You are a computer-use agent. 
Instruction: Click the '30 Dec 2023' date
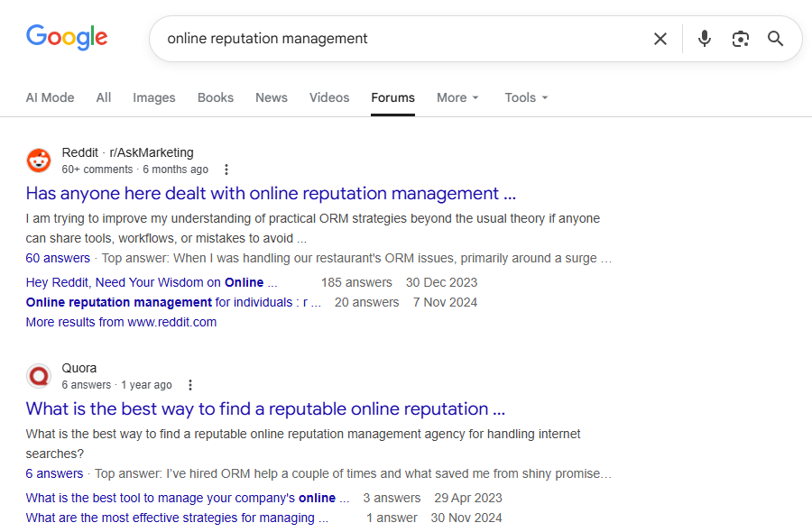(441, 282)
